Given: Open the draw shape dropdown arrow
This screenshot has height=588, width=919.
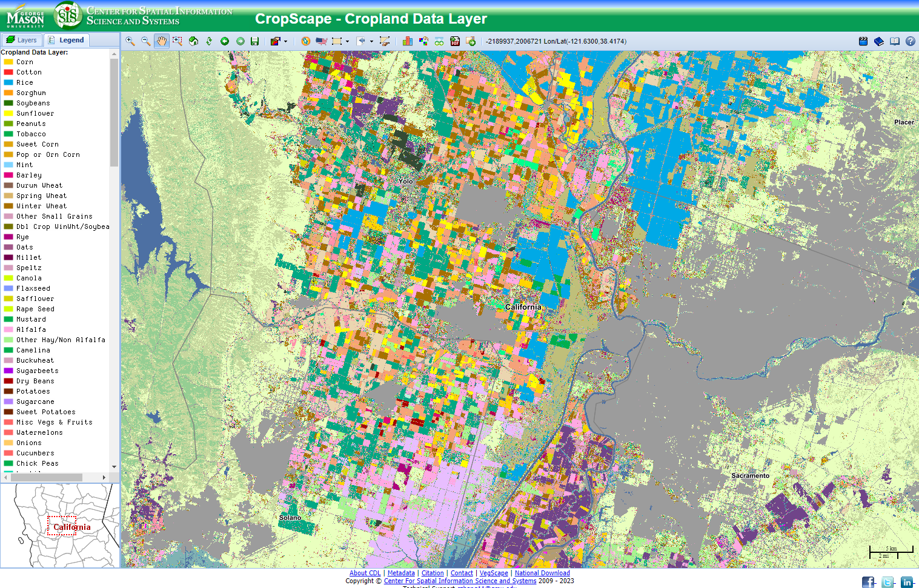Looking at the screenshot, I should point(348,41).
